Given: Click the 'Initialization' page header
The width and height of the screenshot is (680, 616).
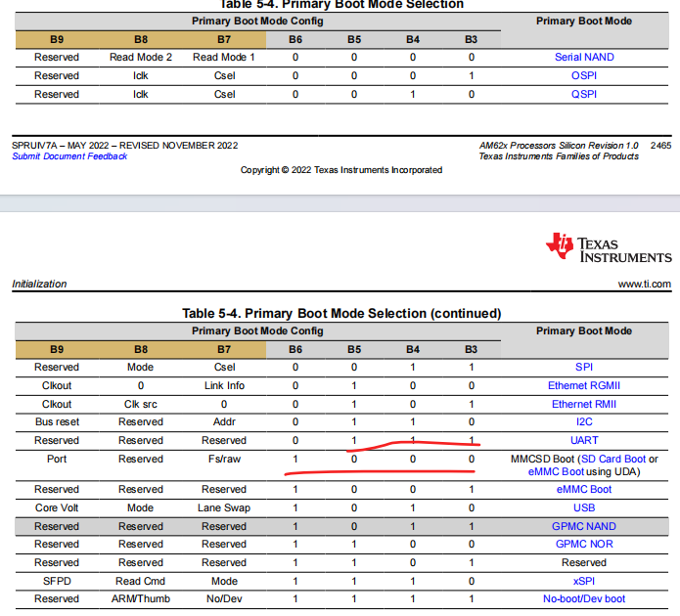Looking at the screenshot, I should point(39,285).
